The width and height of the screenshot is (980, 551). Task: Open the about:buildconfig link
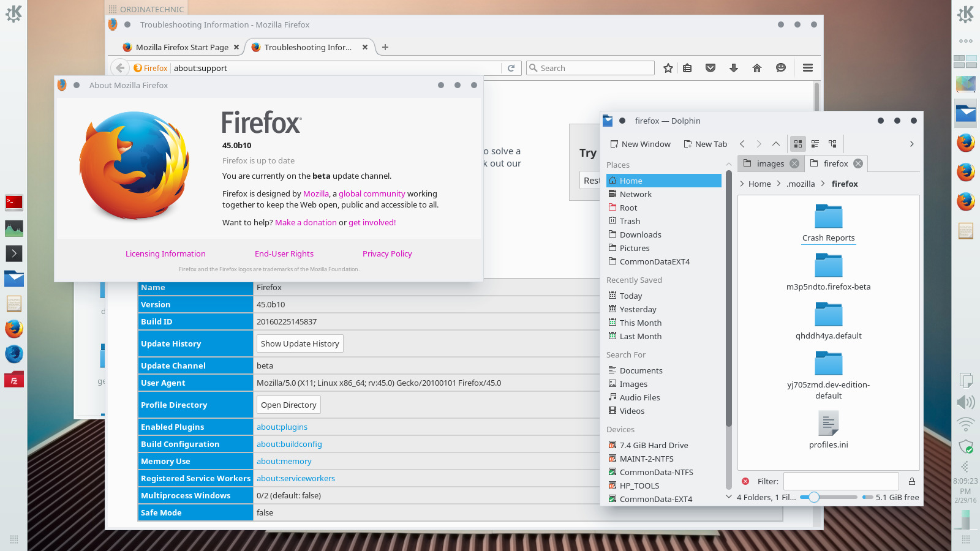(289, 444)
